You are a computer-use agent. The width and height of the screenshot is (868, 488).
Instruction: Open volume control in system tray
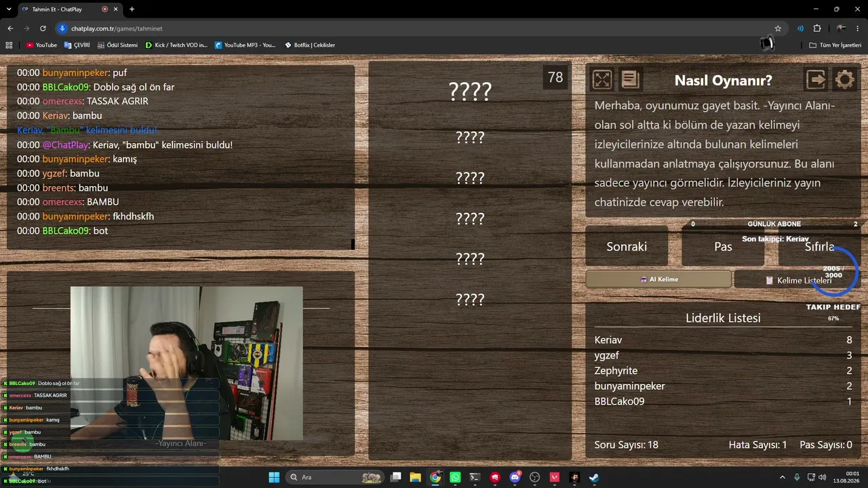823,477
